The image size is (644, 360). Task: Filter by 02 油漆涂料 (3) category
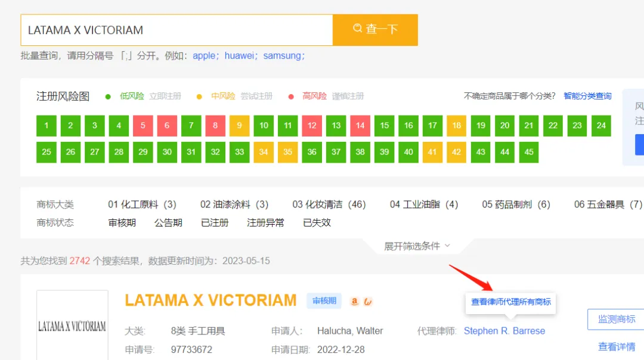pyautogui.click(x=234, y=204)
